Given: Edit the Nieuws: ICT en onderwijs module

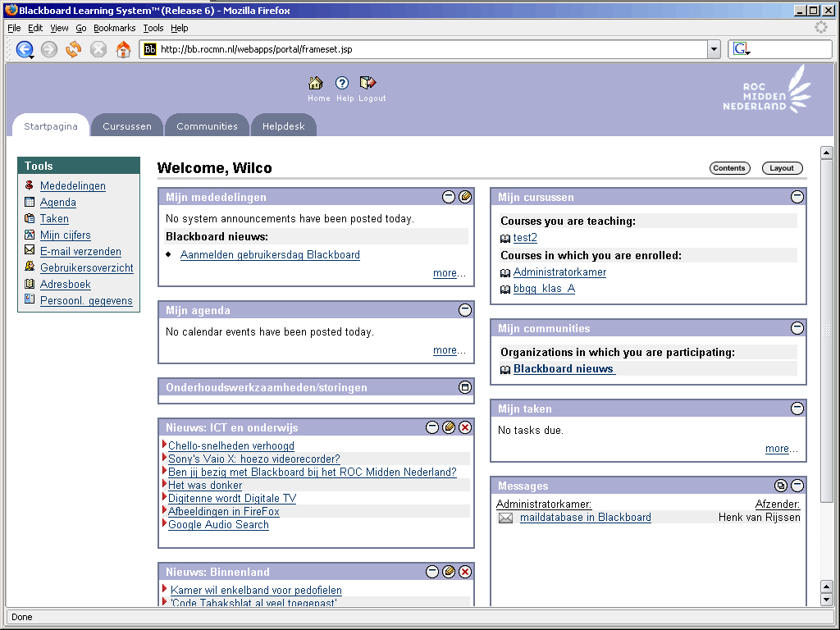Looking at the screenshot, I should [449, 427].
